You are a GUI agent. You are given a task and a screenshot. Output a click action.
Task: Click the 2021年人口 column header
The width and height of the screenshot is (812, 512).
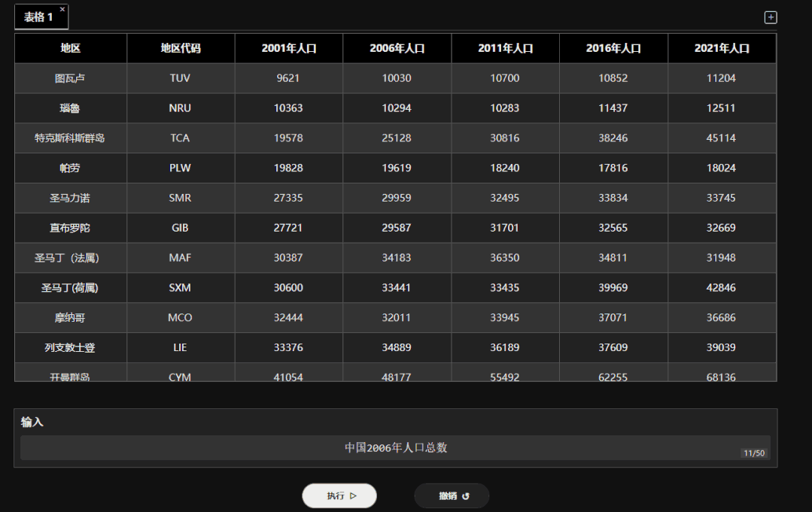722,49
